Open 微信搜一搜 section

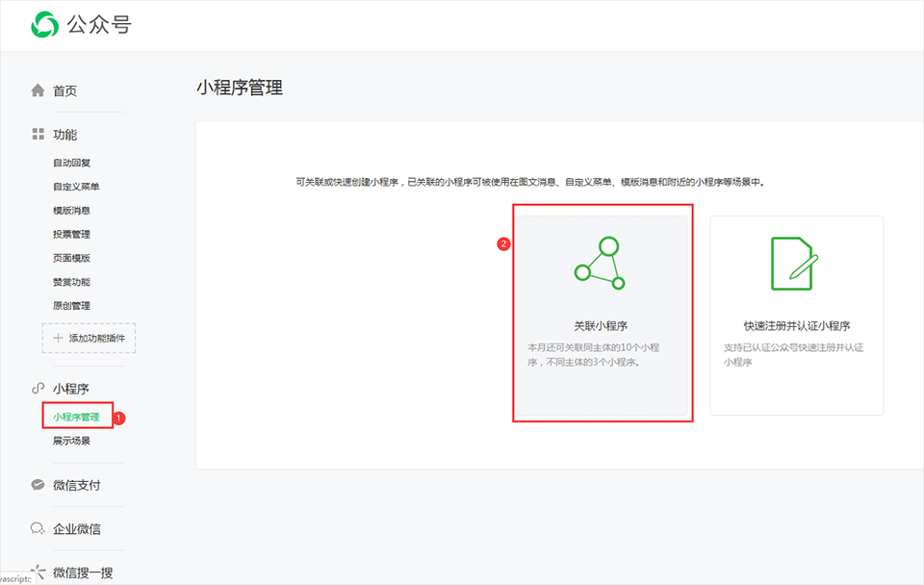pyautogui.click(x=83, y=572)
